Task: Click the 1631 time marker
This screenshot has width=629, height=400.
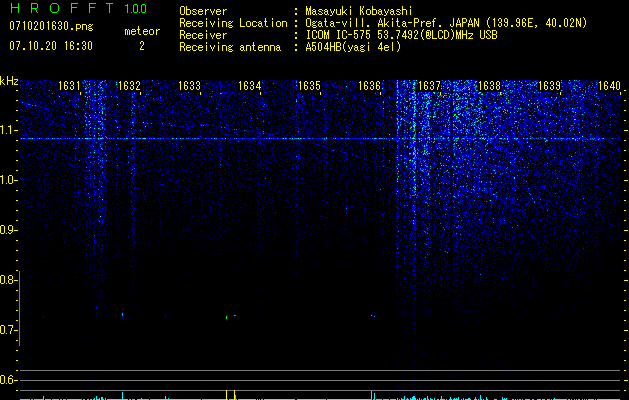Action: (x=69, y=86)
